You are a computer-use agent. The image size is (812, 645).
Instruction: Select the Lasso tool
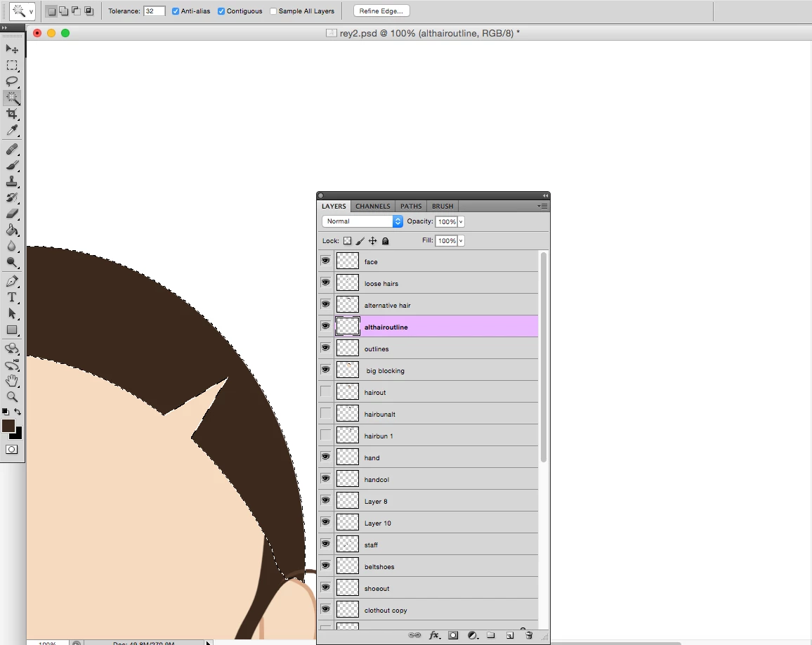[x=12, y=82]
